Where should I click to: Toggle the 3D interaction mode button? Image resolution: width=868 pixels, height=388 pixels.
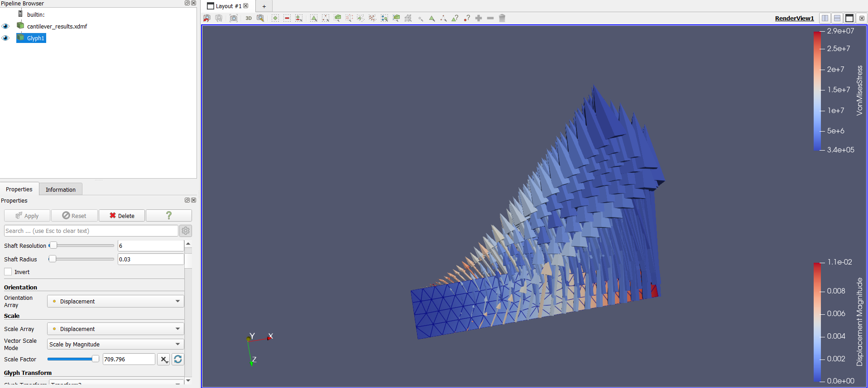click(x=249, y=18)
